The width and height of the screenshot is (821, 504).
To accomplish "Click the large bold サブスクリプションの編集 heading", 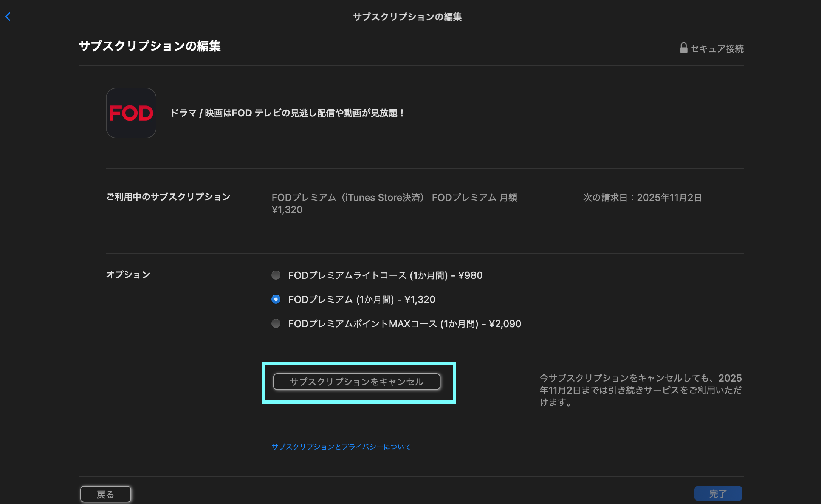I will click(x=150, y=46).
